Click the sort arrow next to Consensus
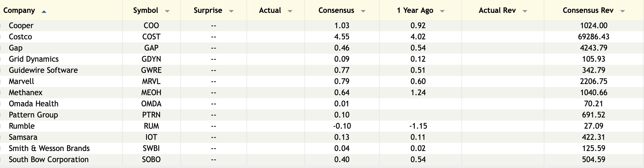This screenshot has height=168, width=644. click(363, 11)
